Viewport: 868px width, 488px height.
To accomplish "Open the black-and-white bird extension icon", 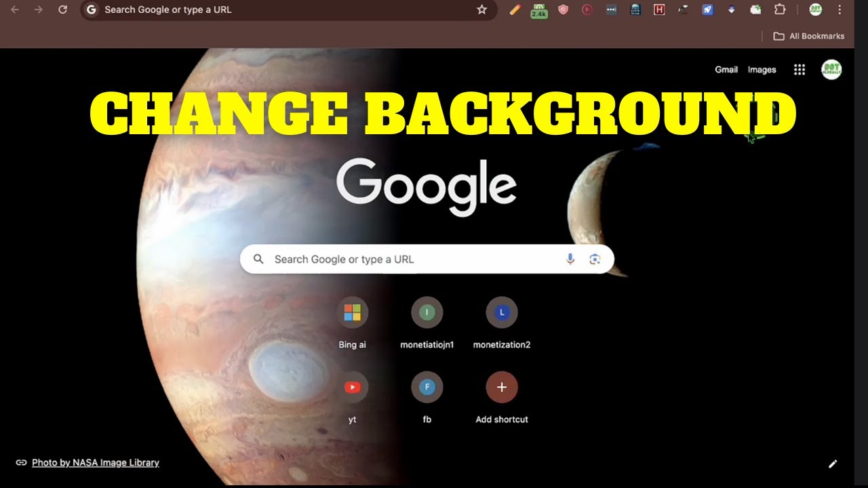I will pos(684,9).
